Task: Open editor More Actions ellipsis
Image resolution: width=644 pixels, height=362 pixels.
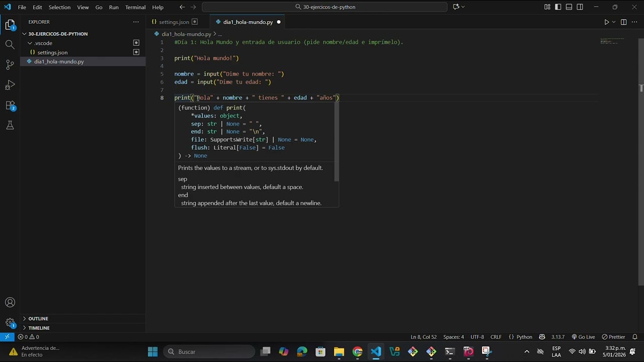Action: (x=634, y=22)
